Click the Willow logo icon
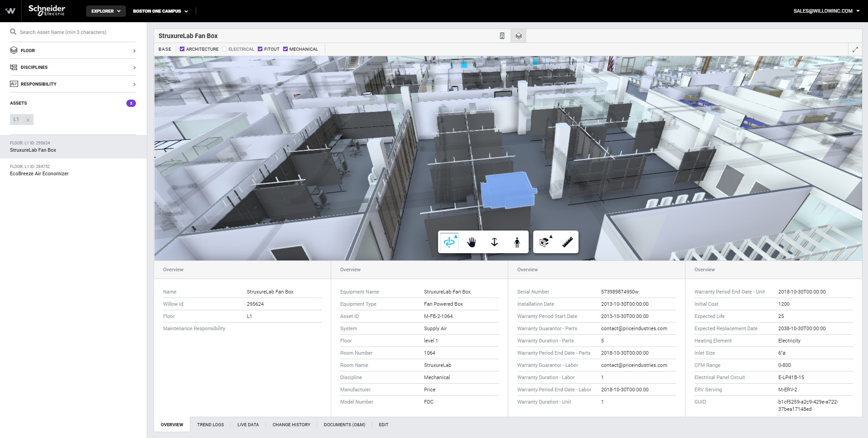This screenshot has width=868, height=438. tap(10, 11)
